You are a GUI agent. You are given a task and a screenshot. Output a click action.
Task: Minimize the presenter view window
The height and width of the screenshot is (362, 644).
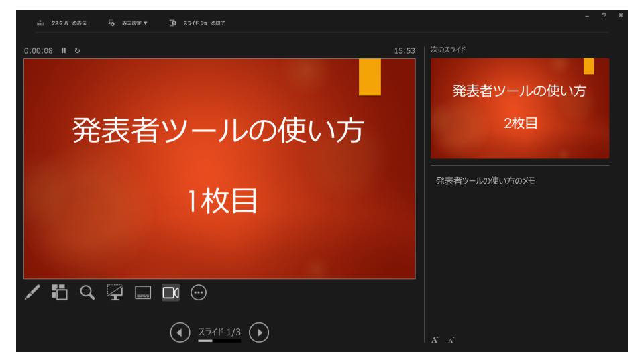pyautogui.click(x=587, y=15)
